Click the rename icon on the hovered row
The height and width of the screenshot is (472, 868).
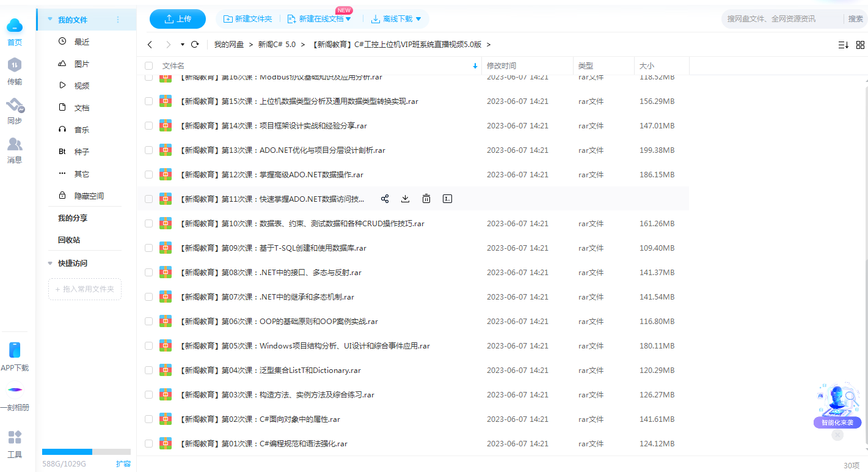(x=447, y=199)
